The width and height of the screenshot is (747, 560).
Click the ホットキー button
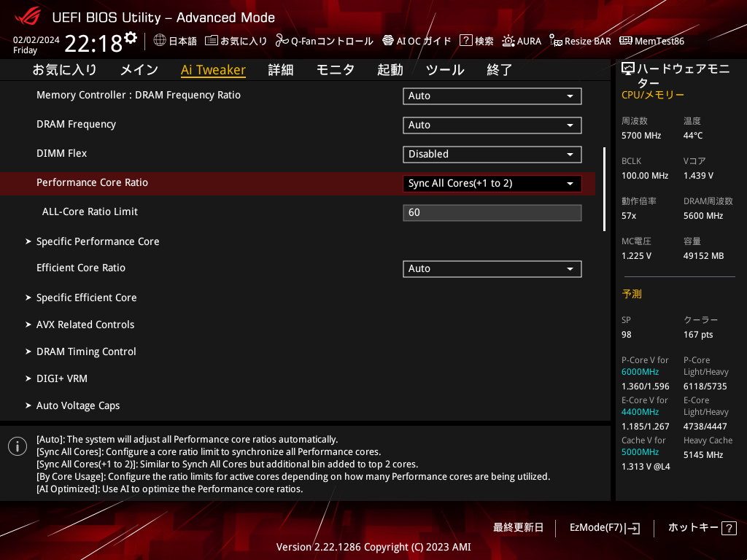click(x=703, y=528)
